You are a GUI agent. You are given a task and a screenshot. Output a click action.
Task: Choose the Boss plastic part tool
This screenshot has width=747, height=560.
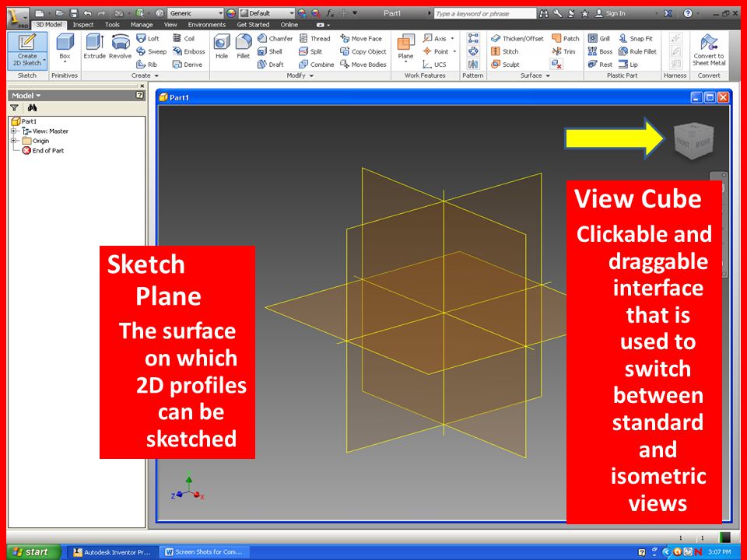pos(600,51)
